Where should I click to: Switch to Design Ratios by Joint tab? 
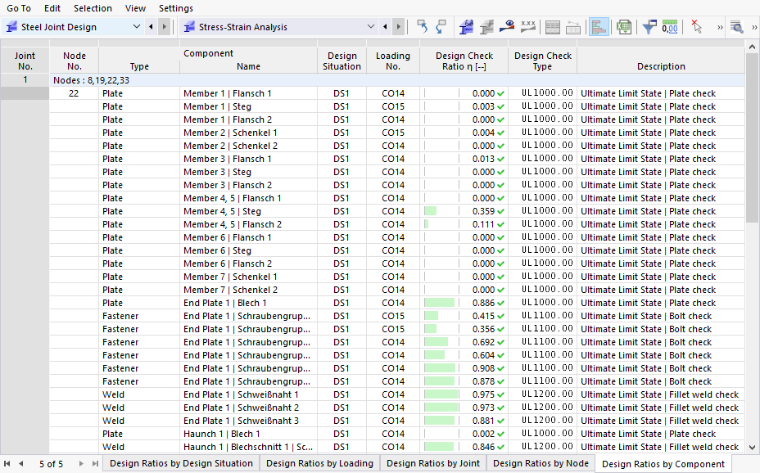coord(433,464)
